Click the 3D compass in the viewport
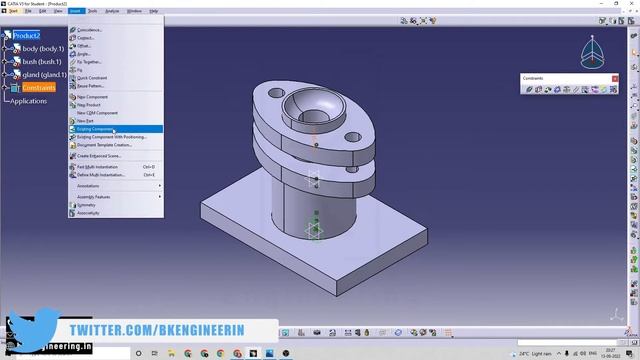Screen dimensions: 640x360 592,53
